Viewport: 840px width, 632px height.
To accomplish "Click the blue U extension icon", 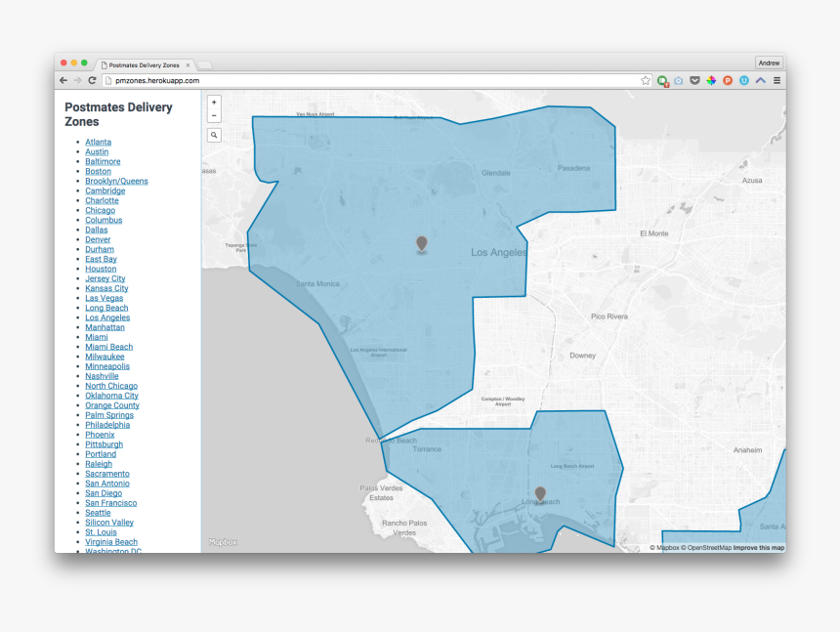I will (x=744, y=80).
